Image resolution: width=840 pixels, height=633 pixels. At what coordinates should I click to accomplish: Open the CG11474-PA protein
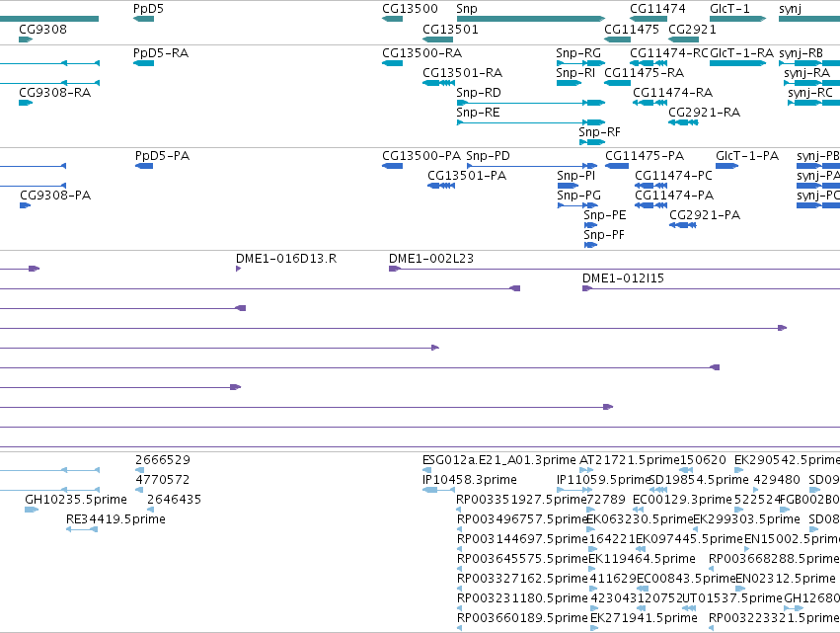click(650, 205)
